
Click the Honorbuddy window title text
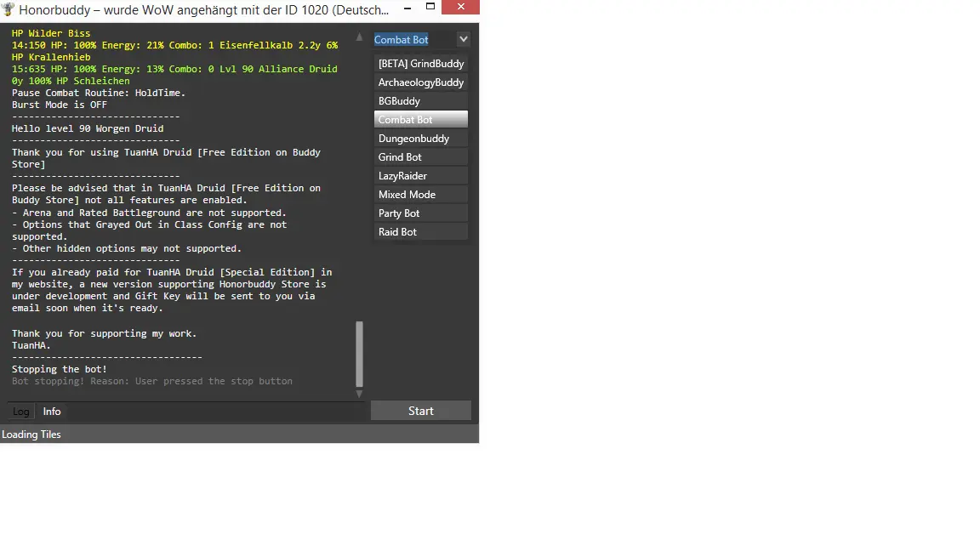click(204, 10)
